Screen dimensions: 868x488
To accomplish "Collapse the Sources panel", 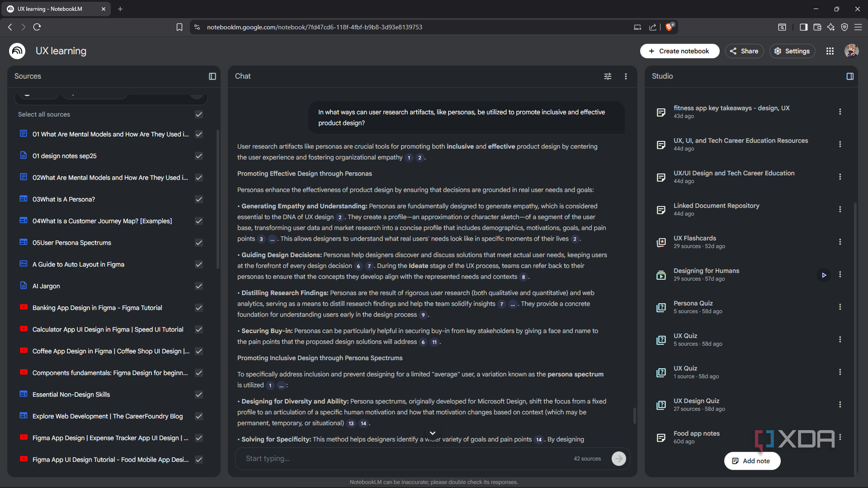I will point(213,76).
